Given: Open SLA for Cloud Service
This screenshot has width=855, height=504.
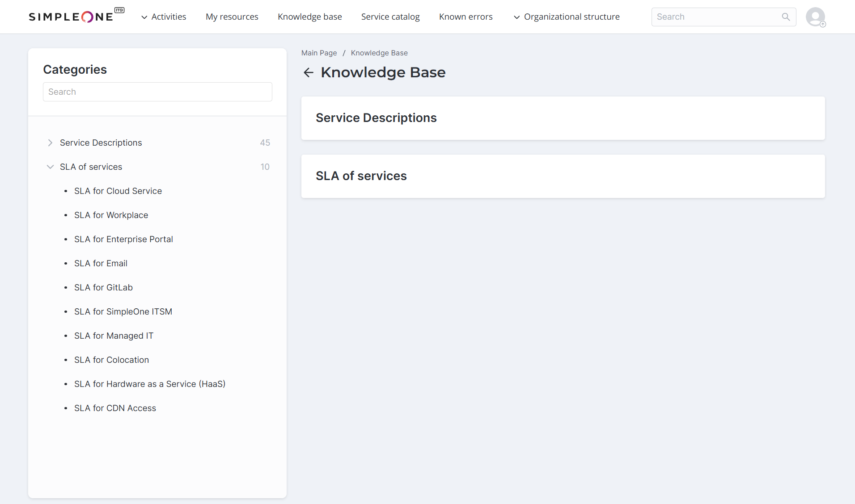Looking at the screenshot, I should [118, 191].
